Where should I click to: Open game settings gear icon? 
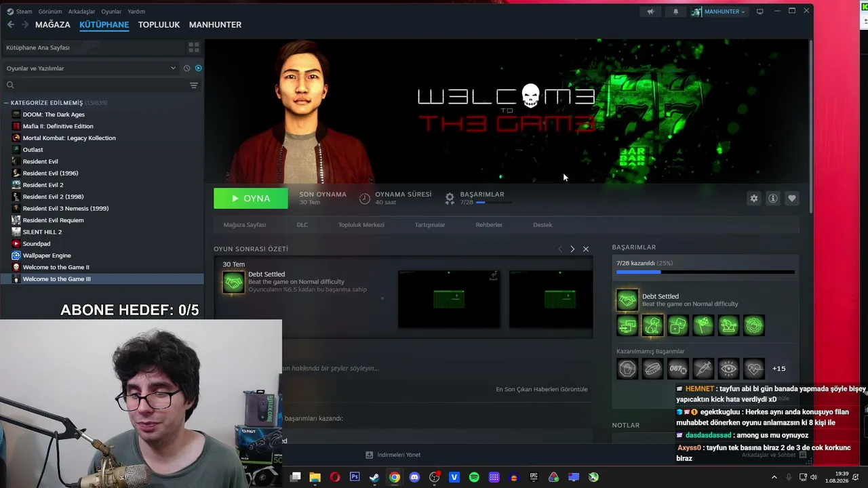[x=753, y=199]
